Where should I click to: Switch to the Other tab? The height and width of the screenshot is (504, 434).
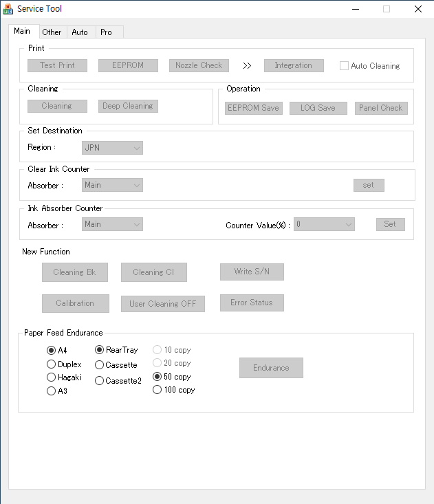pos(52,32)
